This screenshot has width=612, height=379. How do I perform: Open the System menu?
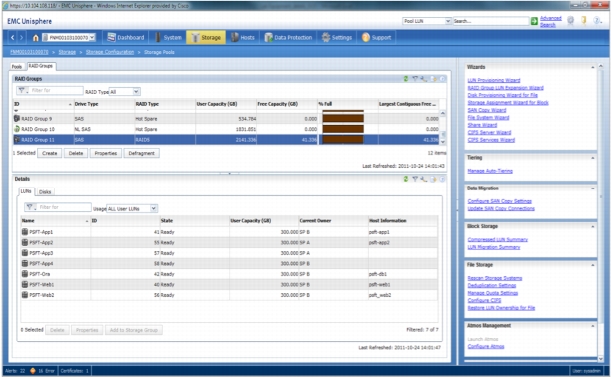[168, 37]
